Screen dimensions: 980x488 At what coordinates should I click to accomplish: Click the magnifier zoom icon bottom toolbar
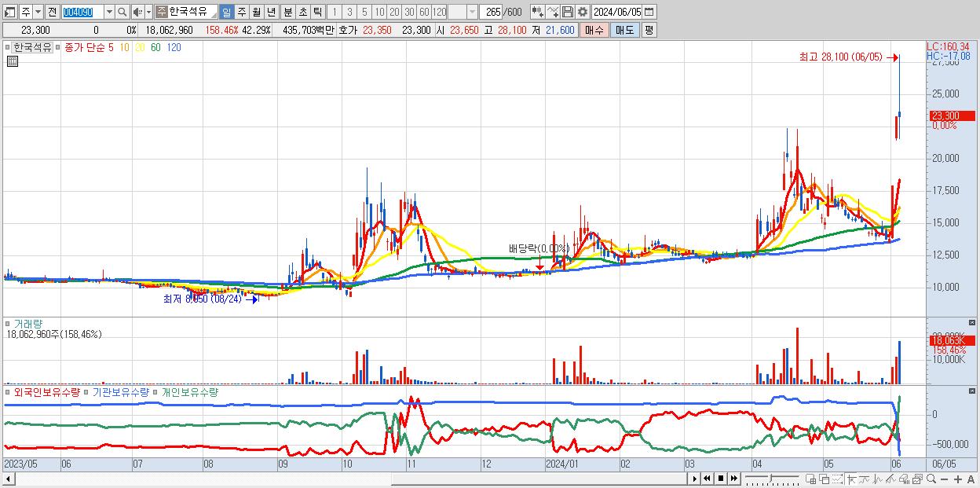tap(931, 479)
